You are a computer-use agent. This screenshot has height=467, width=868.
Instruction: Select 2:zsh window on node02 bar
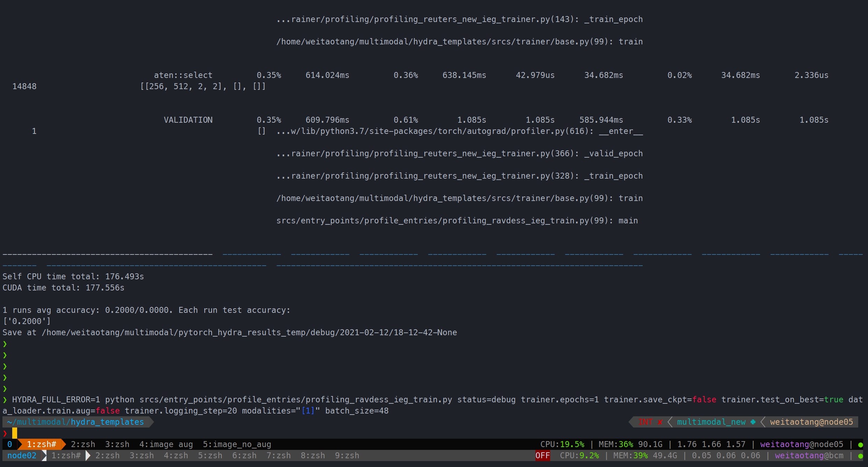108,455
